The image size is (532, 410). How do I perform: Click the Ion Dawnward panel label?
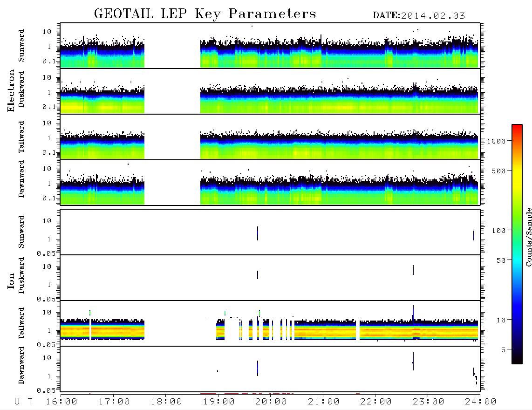coord(21,365)
